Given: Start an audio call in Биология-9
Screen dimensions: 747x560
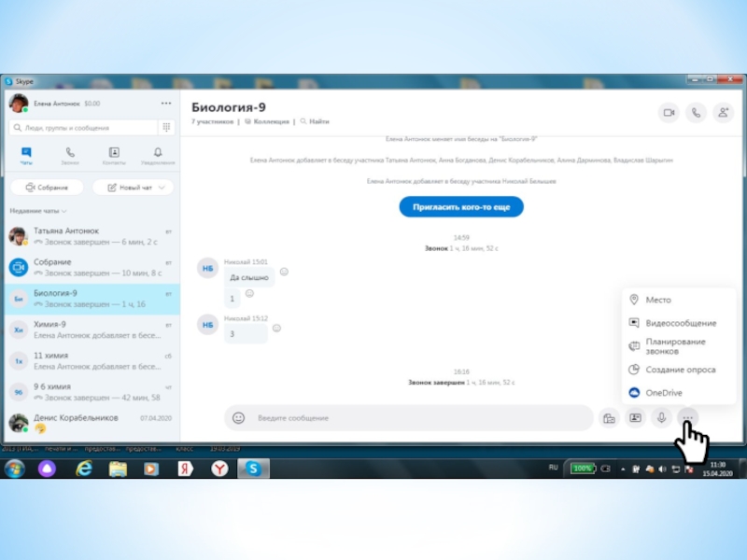Looking at the screenshot, I should [x=696, y=113].
